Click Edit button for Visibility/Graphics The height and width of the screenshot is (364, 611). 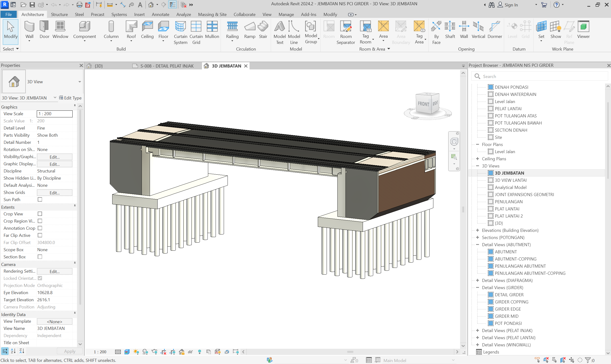pyautogui.click(x=54, y=157)
